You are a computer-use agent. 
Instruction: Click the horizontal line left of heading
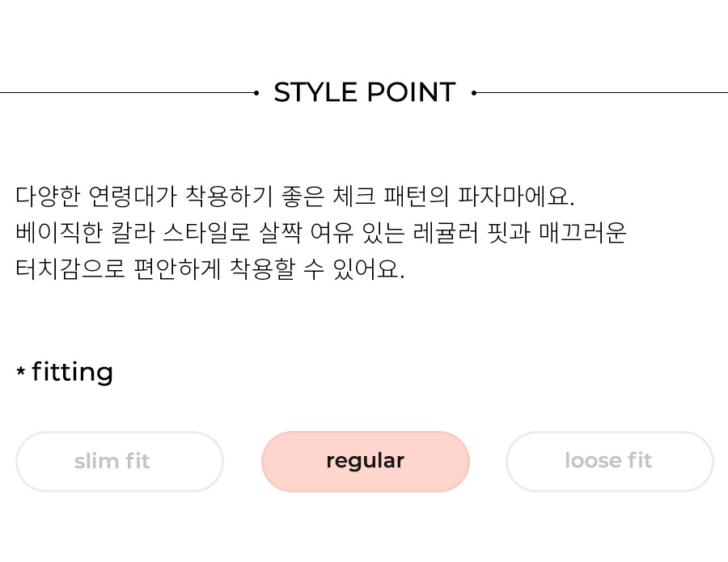[x=127, y=93]
